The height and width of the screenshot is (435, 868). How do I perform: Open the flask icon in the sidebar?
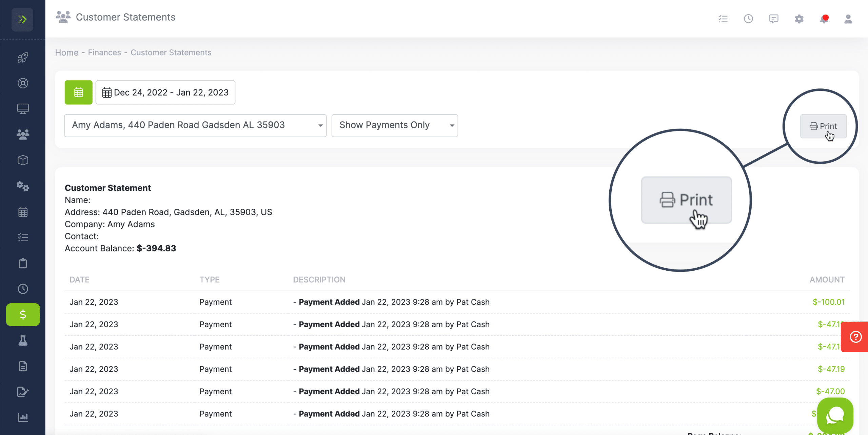(x=23, y=340)
